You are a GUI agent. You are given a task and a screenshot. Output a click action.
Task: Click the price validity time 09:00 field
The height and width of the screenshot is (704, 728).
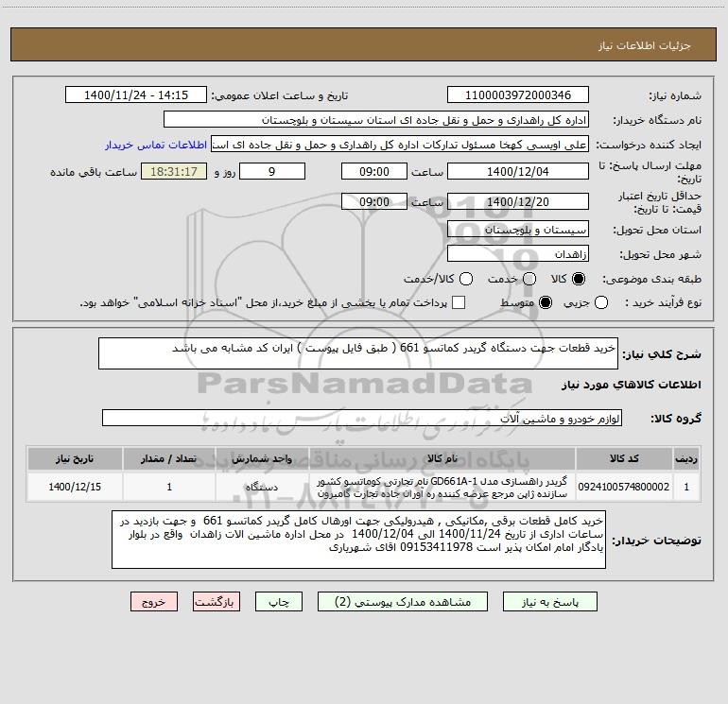point(374,201)
